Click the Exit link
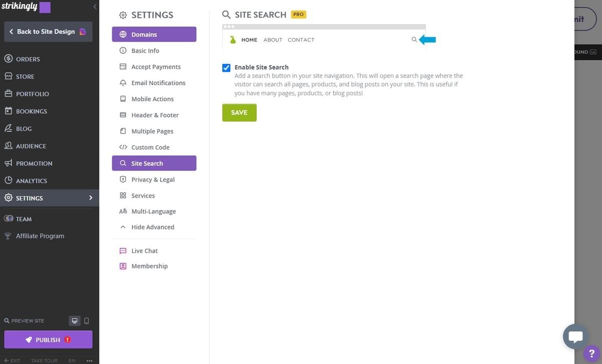Viewport: 602px width, 364px height. (12, 360)
